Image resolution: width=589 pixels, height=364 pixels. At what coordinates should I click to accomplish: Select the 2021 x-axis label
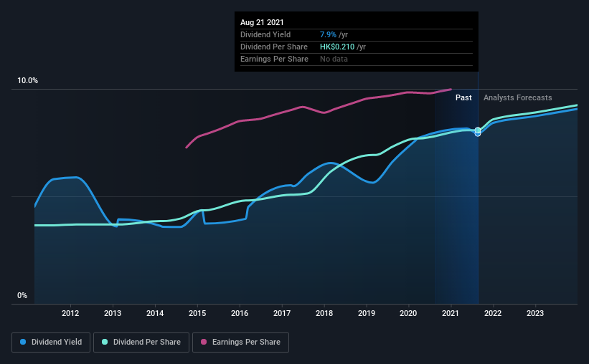click(x=451, y=313)
